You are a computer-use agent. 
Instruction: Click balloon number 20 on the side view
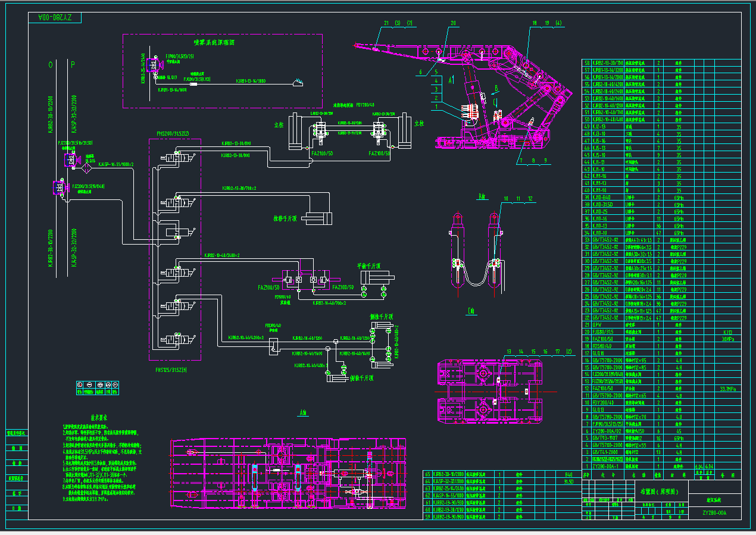click(453, 23)
